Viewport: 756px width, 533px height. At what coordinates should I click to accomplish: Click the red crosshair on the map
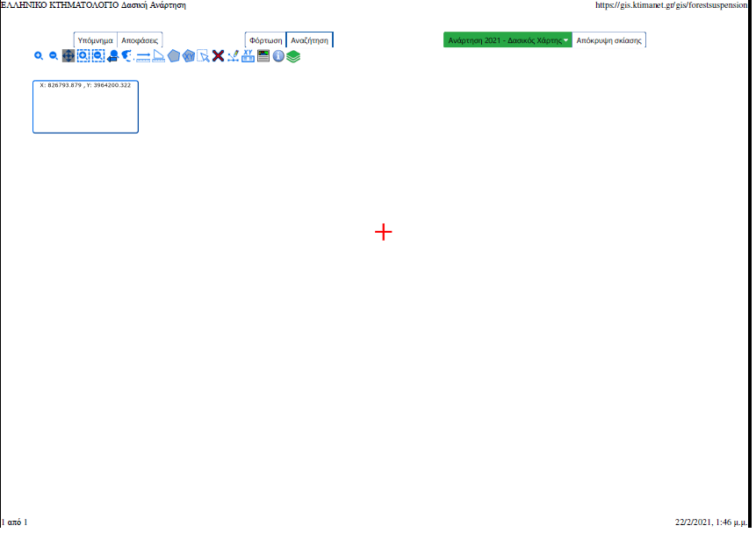point(384,232)
